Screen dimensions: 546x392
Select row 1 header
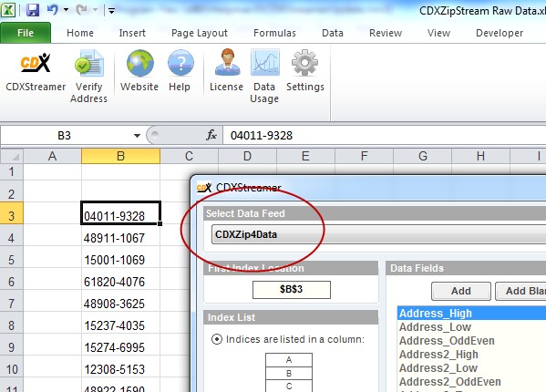12,171
